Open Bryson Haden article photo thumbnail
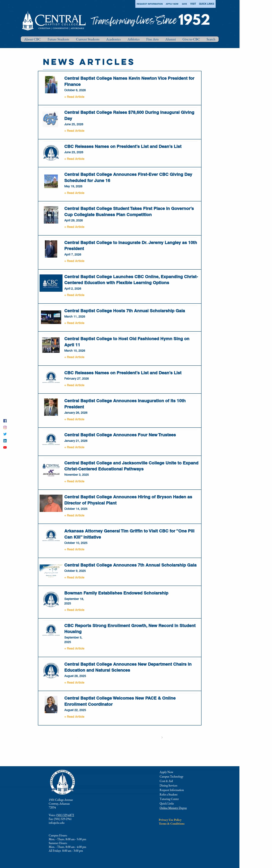 tap(51, 503)
